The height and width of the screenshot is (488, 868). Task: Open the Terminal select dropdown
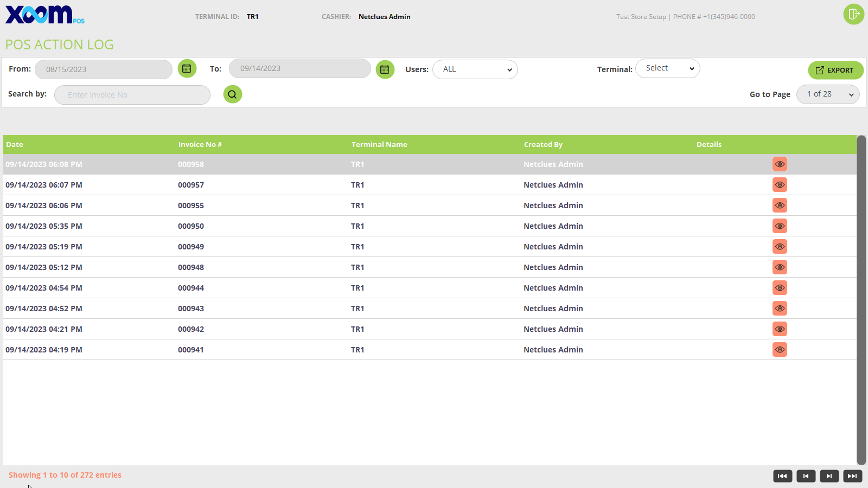click(667, 68)
